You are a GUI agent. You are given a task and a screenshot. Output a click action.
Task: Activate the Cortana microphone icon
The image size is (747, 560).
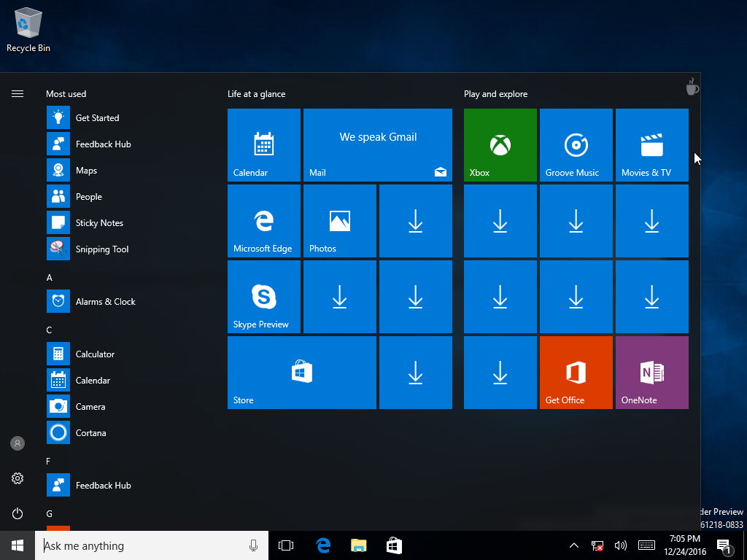pyautogui.click(x=253, y=545)
